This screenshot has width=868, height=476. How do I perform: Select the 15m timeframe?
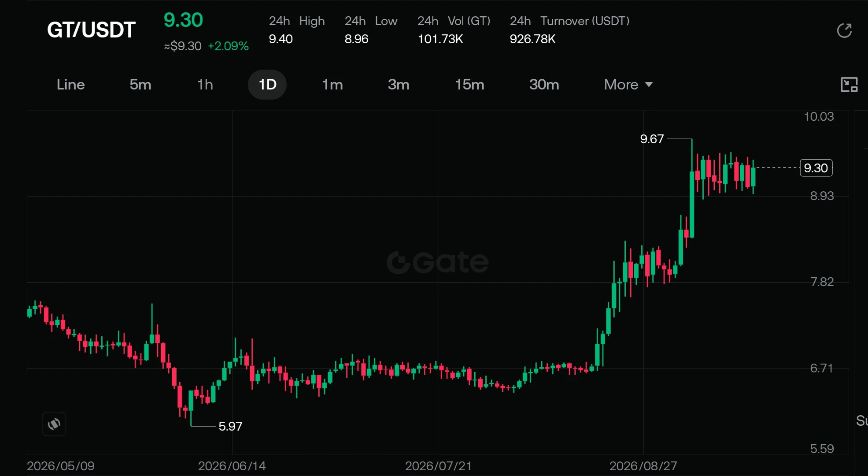click(469, 84)
